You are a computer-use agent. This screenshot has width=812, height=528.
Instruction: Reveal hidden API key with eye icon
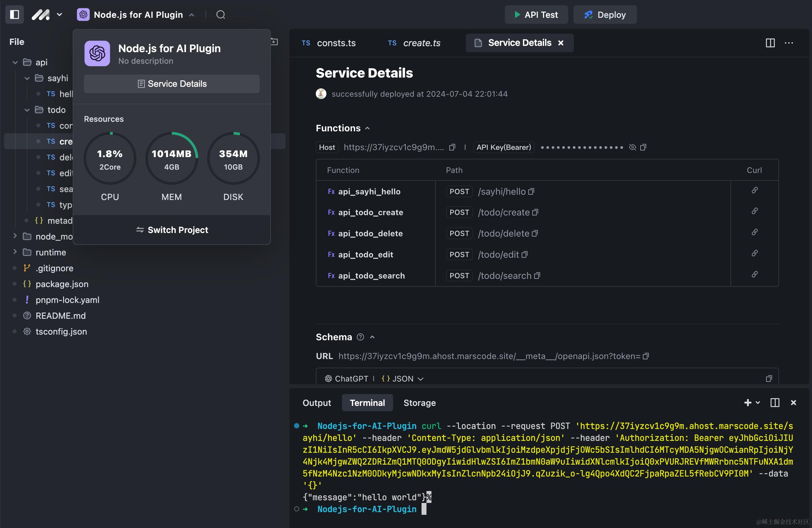[x=632, y=147]
